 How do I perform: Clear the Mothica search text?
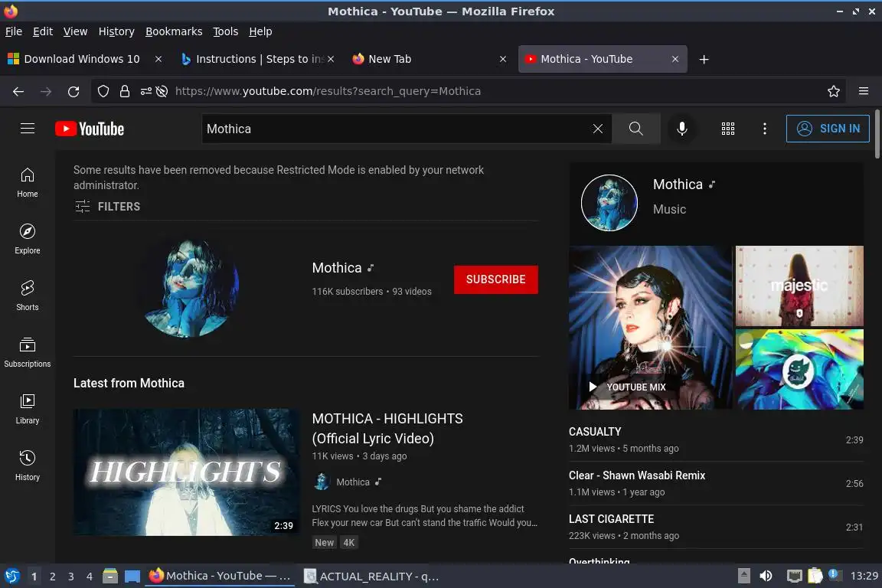coord(598,129)
